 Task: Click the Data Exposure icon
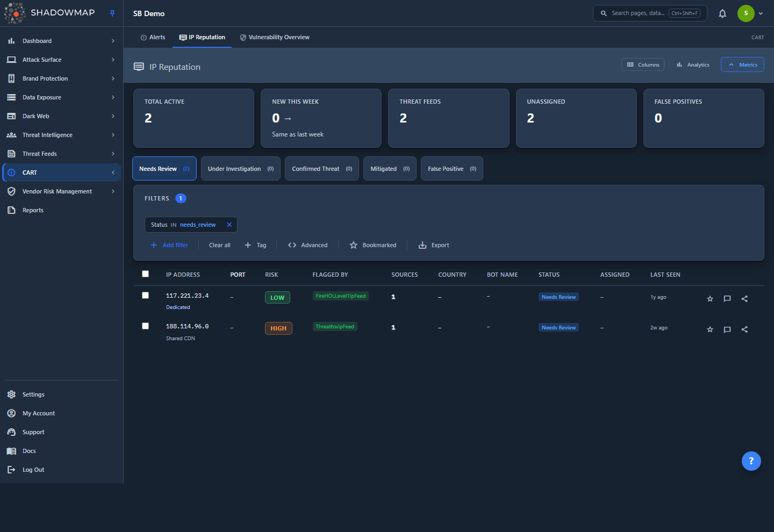point(11,97)
